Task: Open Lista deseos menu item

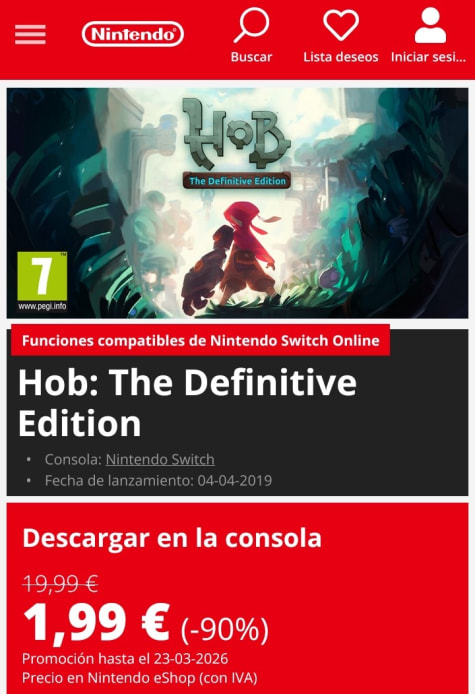Action: coord(341,57)
